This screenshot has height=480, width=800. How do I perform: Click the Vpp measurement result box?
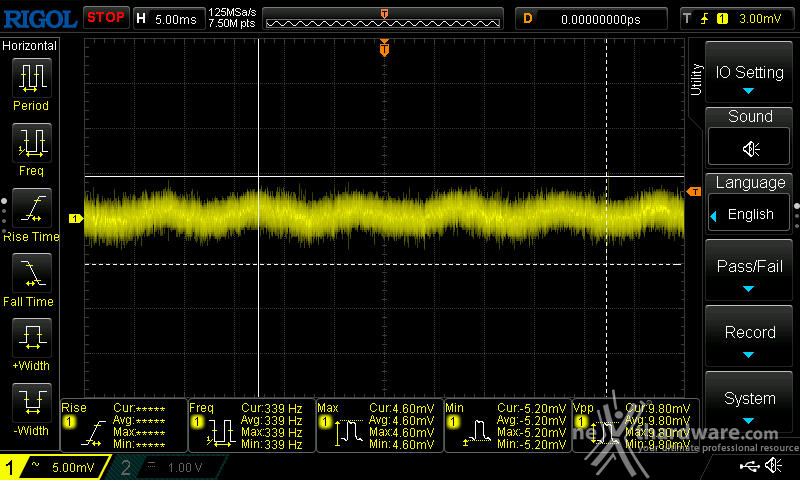(636, 425)
